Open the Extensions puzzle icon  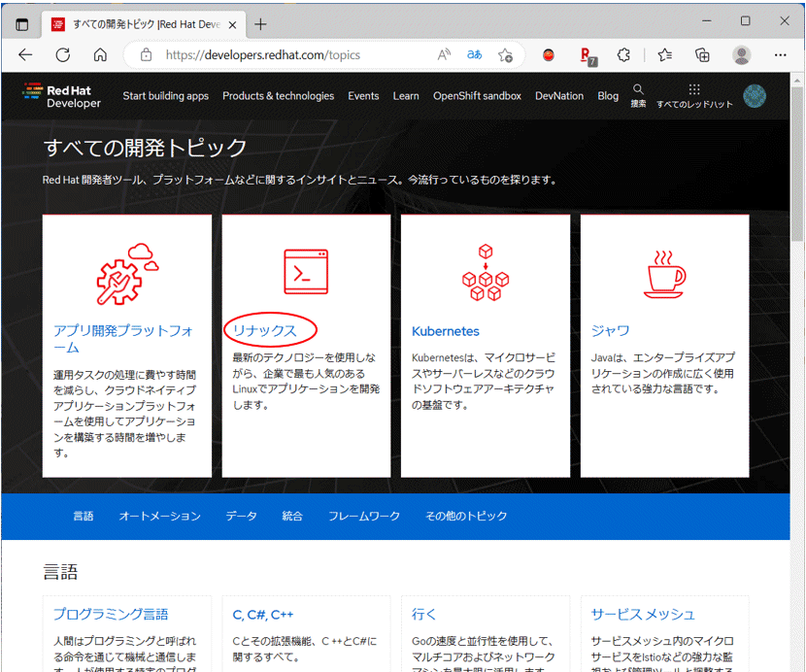point(623,54)
